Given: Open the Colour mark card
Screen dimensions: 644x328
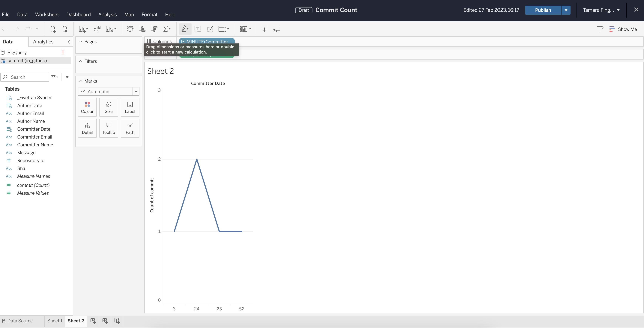Looking at the screenshot, I should 87,107.
